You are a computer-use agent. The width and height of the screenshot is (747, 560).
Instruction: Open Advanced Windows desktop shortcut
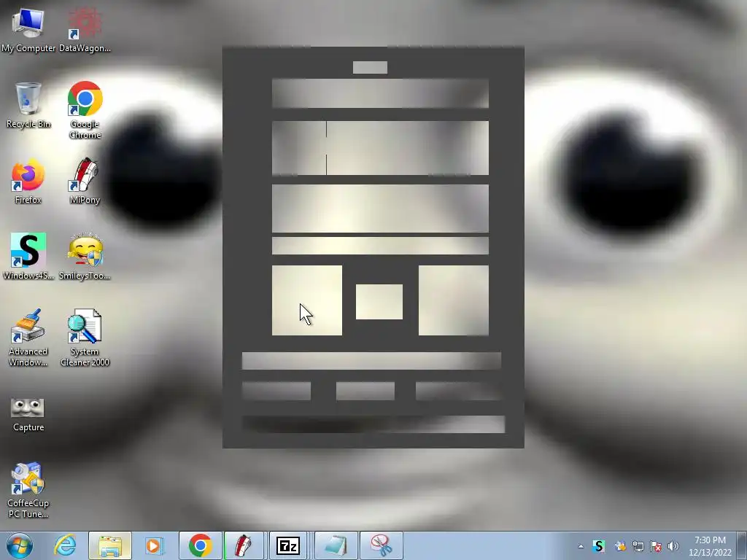[28, 338]
